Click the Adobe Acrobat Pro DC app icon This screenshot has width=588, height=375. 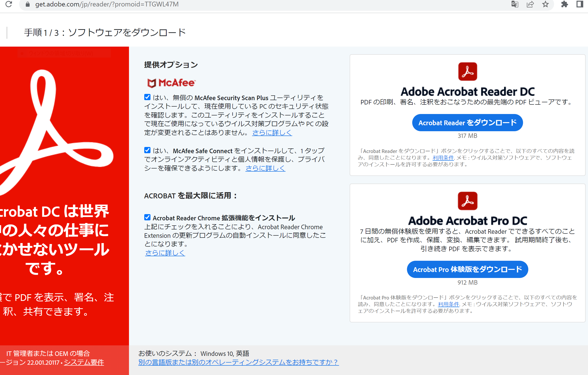[x=467, y=201]
